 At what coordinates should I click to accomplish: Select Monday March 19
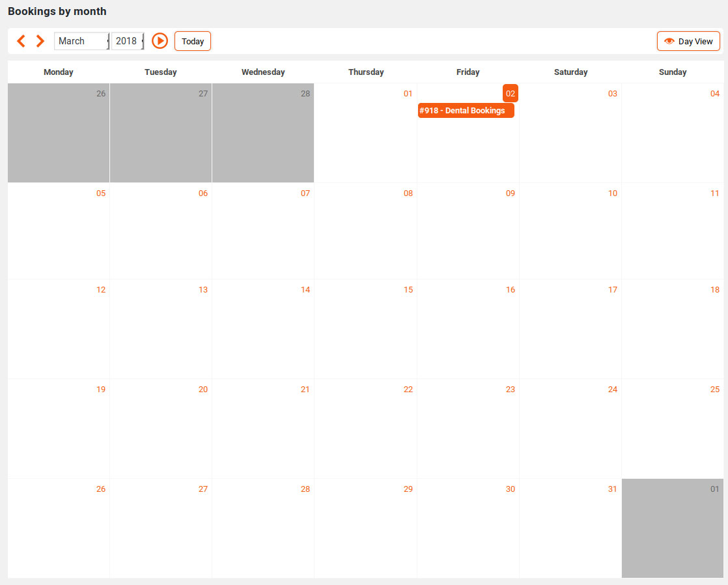(59, 429)
